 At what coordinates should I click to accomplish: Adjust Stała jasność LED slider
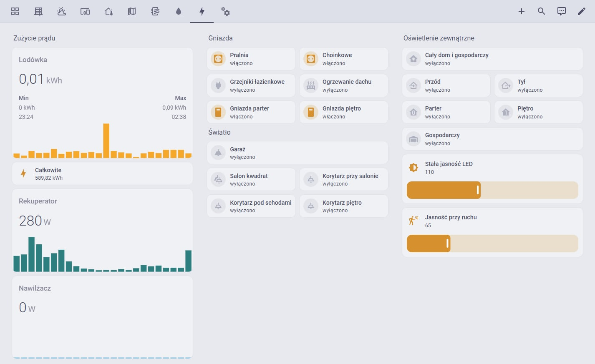click(492, 190)
